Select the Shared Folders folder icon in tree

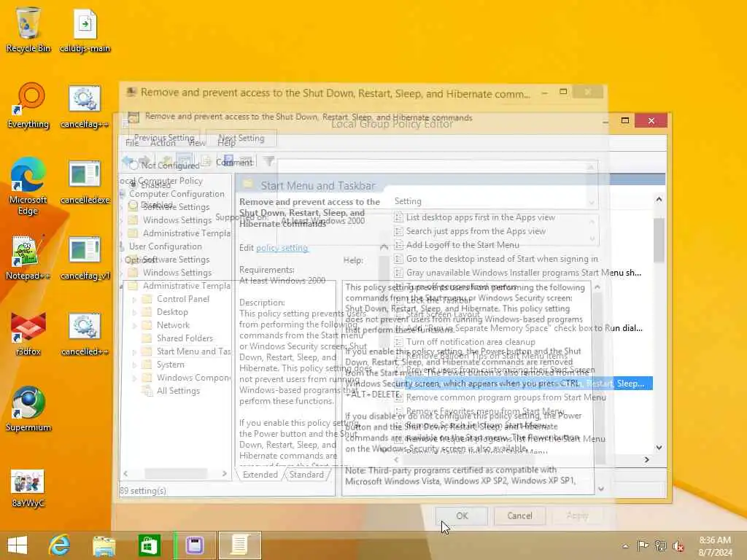click(147, 338)
